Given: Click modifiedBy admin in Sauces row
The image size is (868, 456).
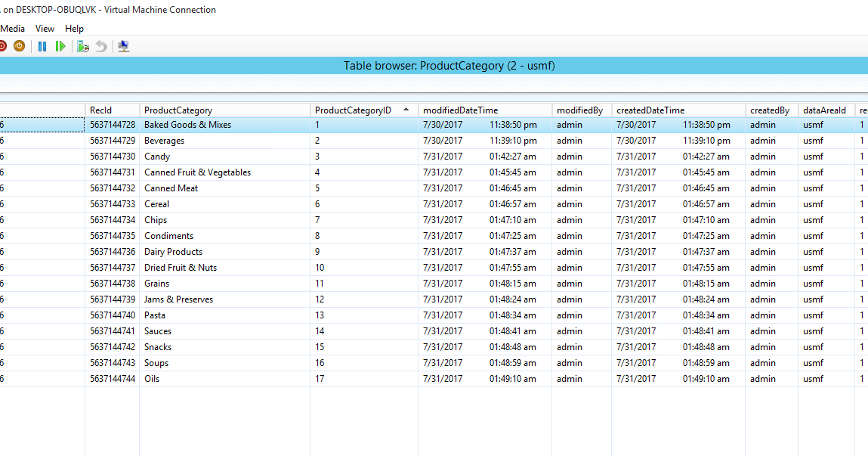Looking at the screenshot, I should [x=570, y=331].
